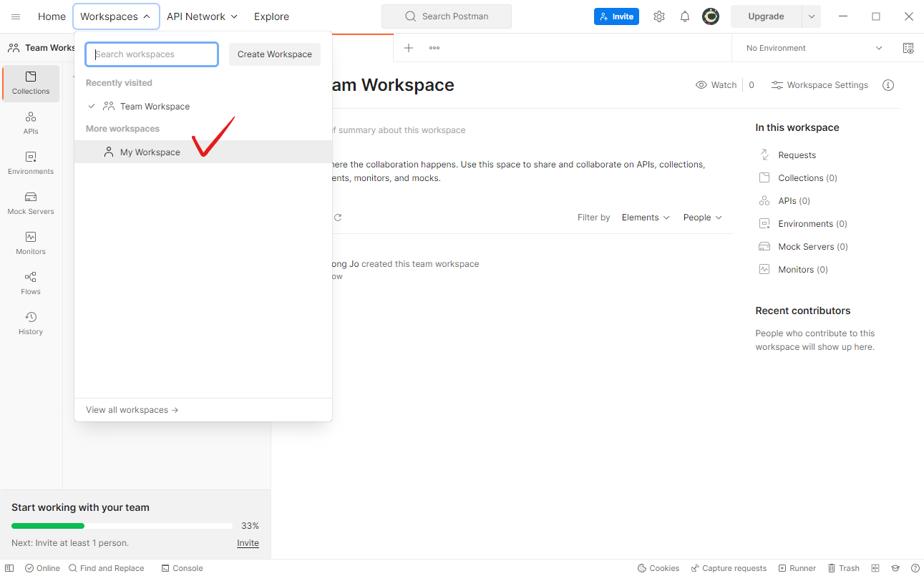Viewport: 924px width, 576px height.
Task: Open notifications bell
Action: (685, 16)
